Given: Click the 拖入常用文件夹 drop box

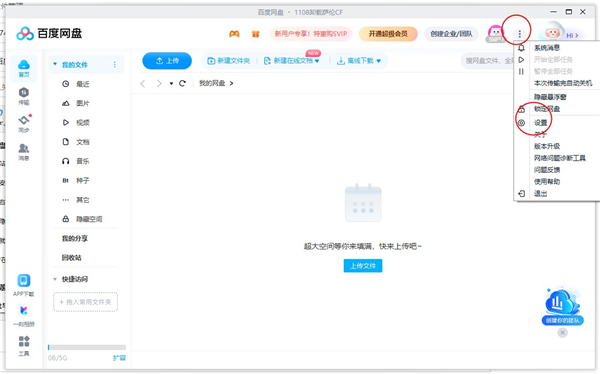Looking at the screenshot, I should click(x=85, y=302).
